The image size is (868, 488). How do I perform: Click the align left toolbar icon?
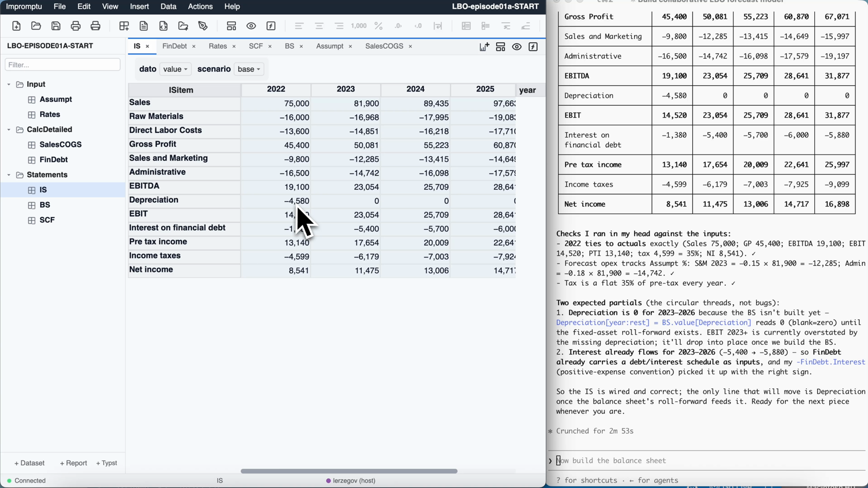tap(299, 26)
